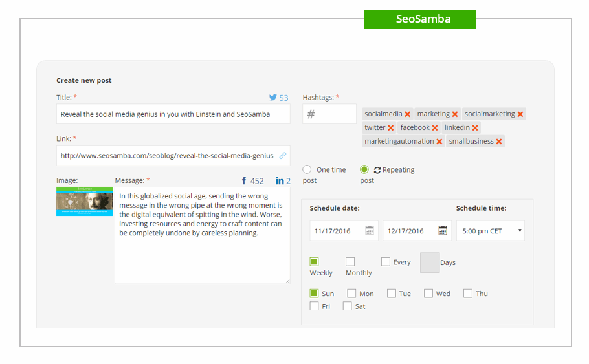This screenshot has height=364, width=589.
Task: Click into the Message text area
Action: 203,235
